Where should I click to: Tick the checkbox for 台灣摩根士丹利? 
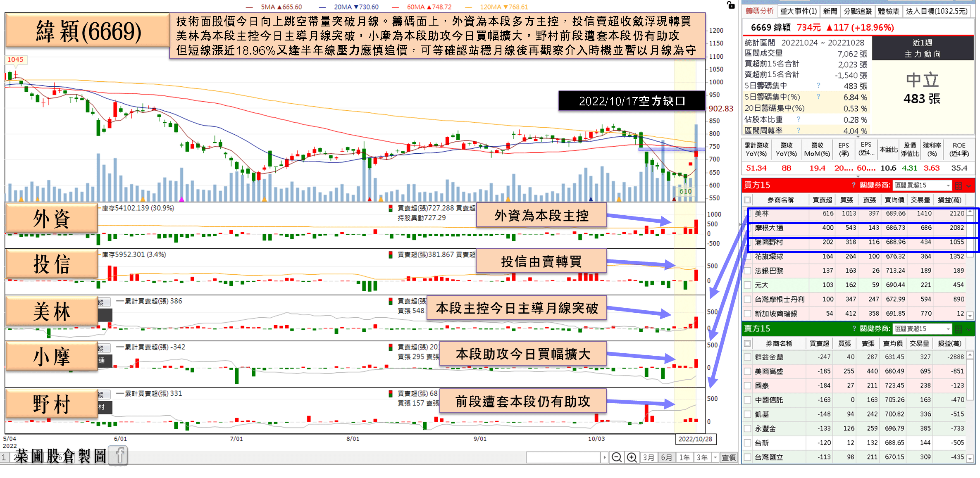click(747, 299)
